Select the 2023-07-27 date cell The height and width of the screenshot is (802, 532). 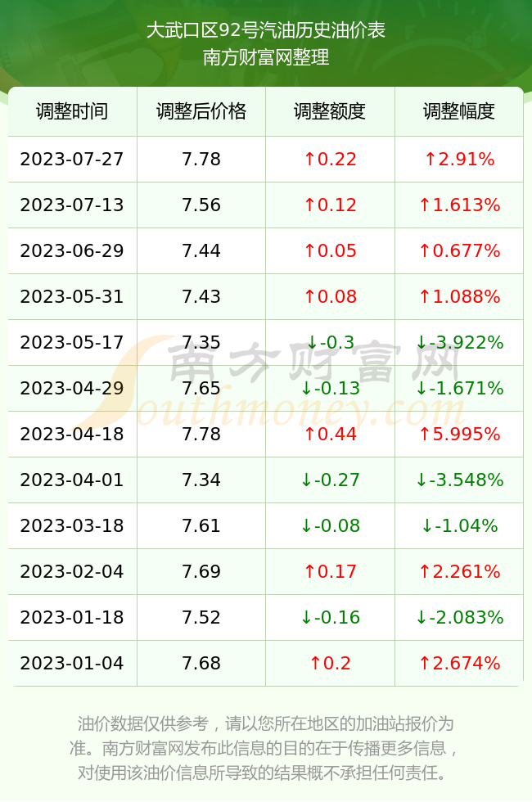(72, 159)
